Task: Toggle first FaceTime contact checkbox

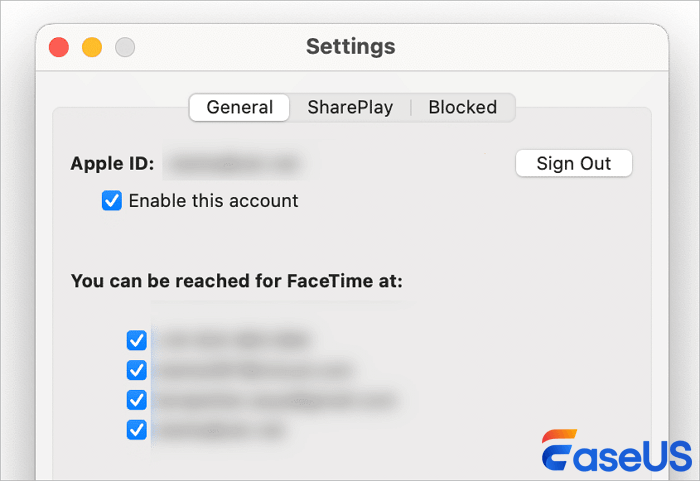Action: pyautogui.click(x=137, y=340)
